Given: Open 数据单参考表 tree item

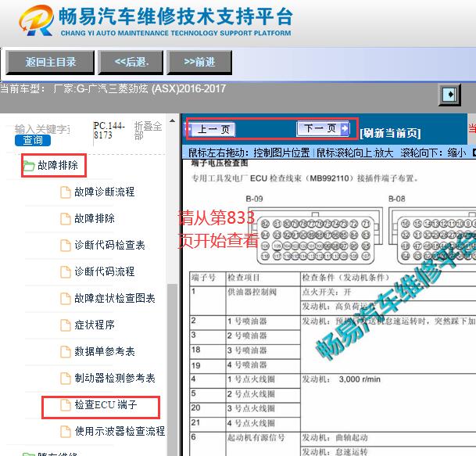Looking at the screenshot, I should coord(105,351).
